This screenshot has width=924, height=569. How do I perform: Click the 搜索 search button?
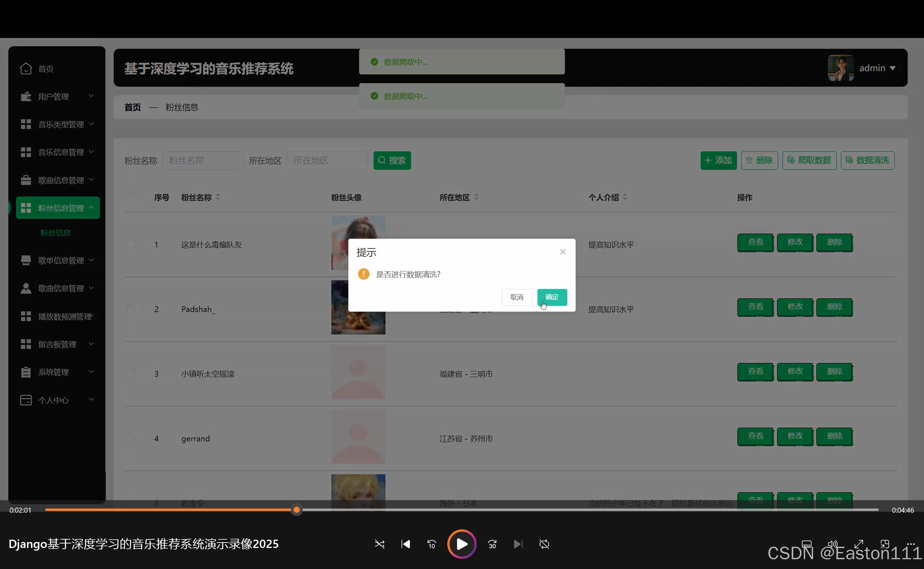click(392, 160)
